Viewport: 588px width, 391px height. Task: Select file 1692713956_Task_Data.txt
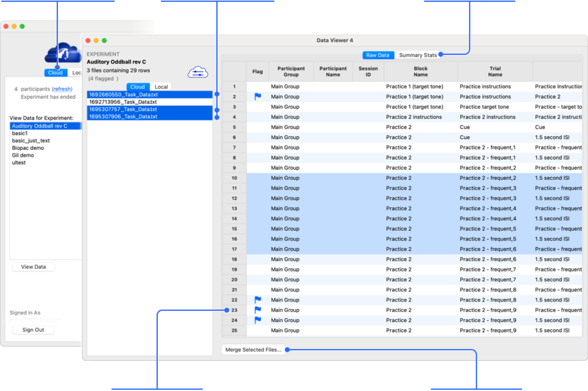point(123,102)
